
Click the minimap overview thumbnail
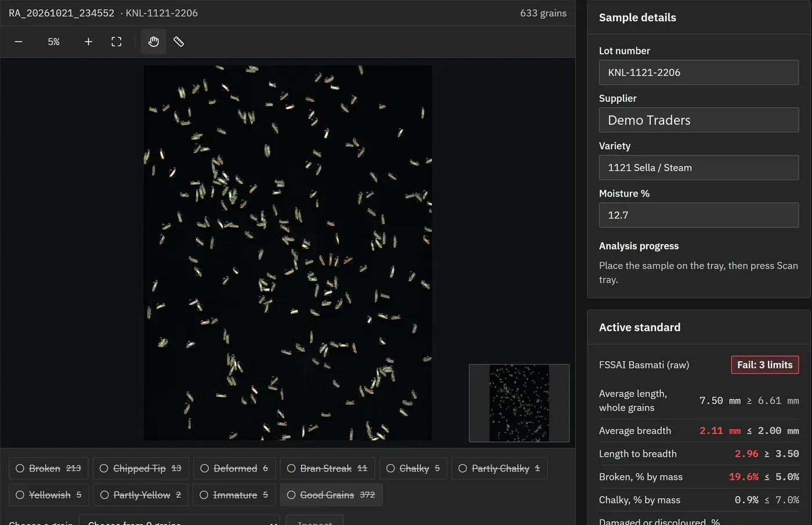pos(519,403)
